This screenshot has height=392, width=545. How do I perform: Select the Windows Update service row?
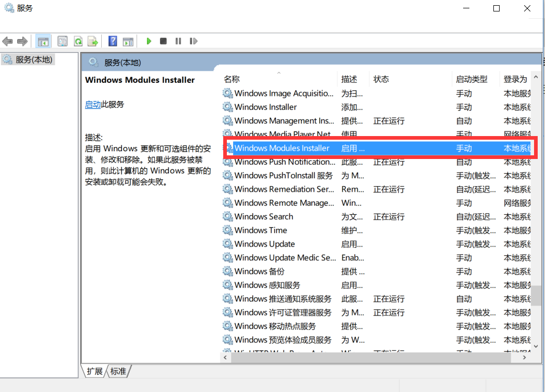(264, 243)
